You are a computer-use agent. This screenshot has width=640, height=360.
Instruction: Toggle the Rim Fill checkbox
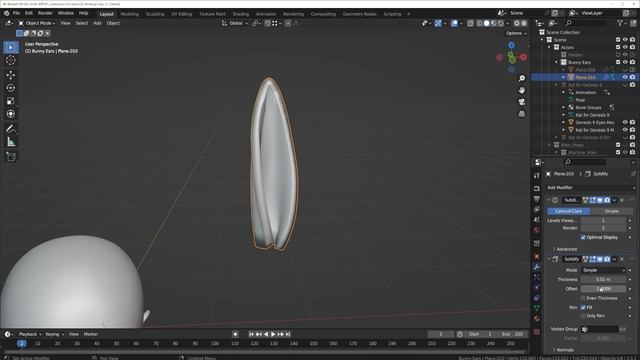(583, 307)
